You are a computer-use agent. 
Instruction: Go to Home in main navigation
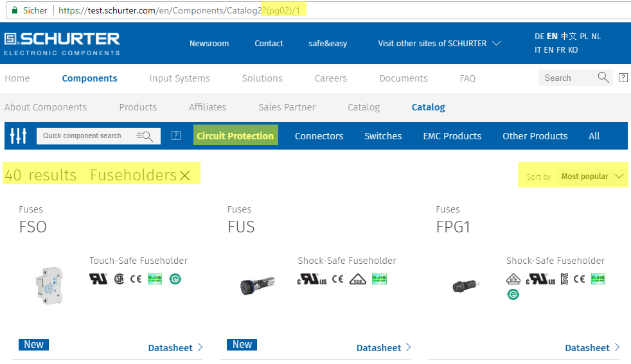click(x=17, y=78)
